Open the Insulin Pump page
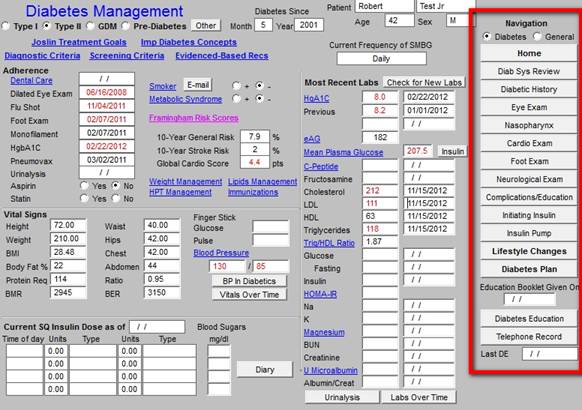 [x=529, y=233]
